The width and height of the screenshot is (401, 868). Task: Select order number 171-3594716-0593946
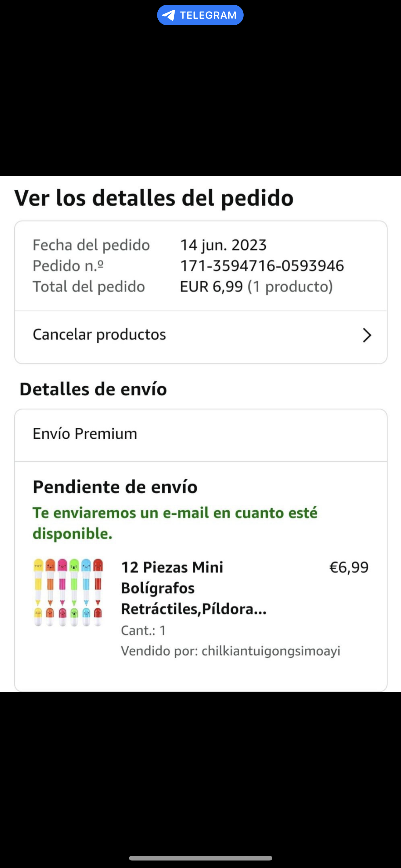point(262,266)
